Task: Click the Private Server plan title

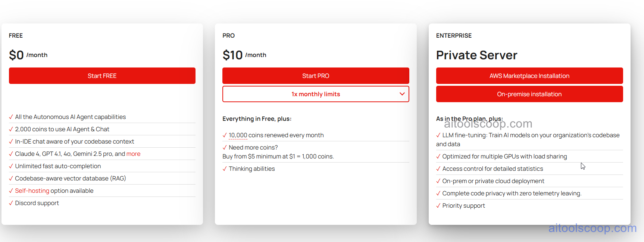Action: 476,55
